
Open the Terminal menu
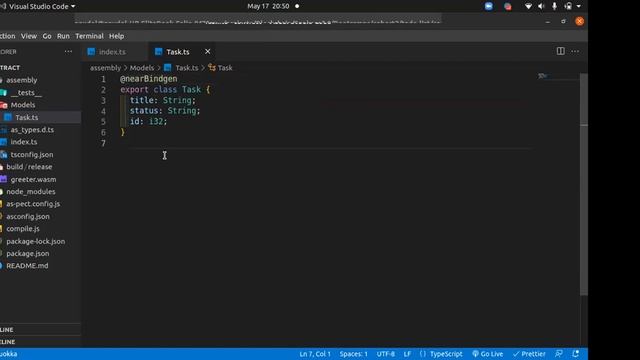(x=89, y=36)
